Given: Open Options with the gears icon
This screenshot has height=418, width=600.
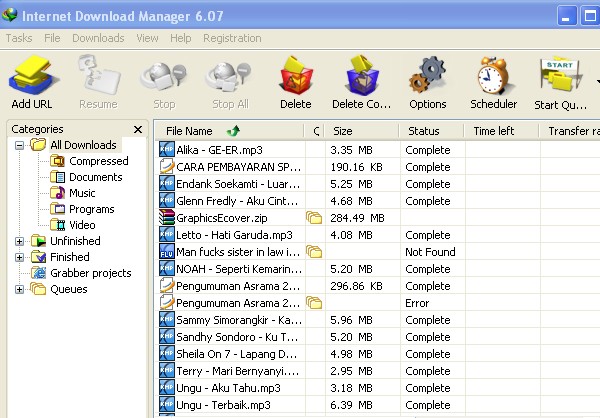Looking at the screenshot, I should (427, 75).
